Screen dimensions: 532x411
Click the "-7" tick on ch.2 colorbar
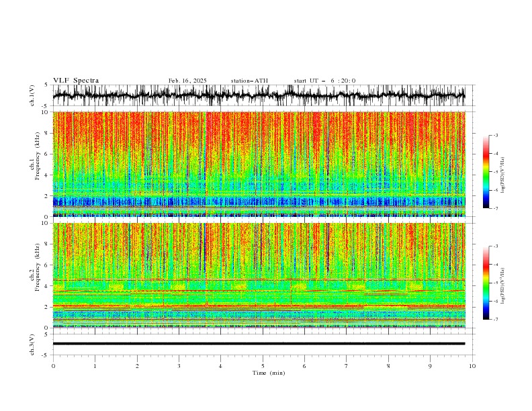tap(495, 319)
